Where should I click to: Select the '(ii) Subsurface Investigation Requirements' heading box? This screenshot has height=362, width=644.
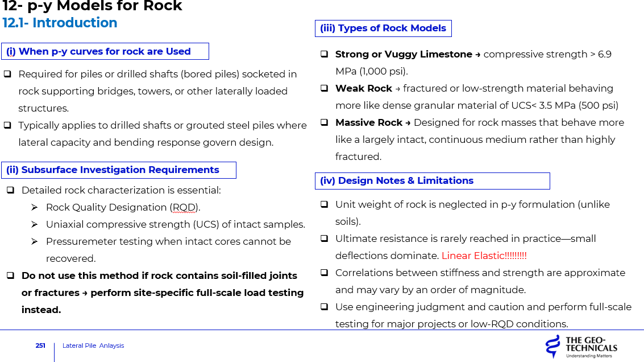click(119, 170)
